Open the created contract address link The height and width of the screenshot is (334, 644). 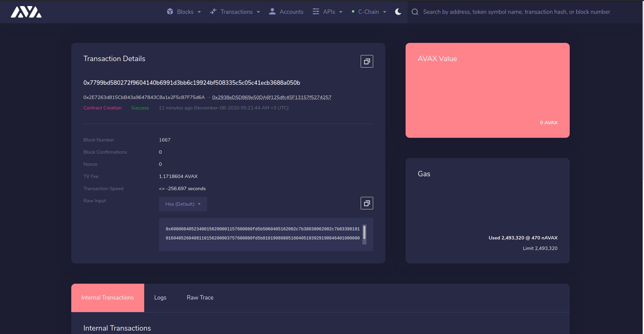coord(272,98)
